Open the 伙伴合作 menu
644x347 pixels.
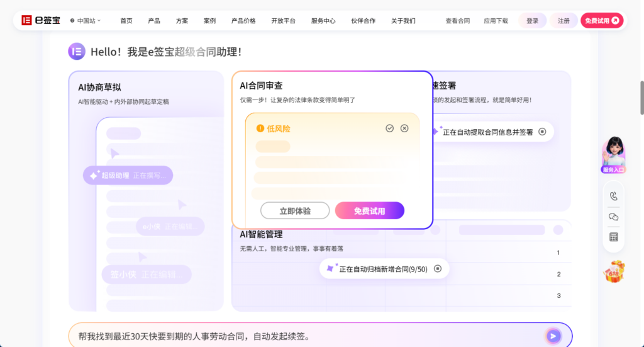pyautogui.click(x=363, y=21)
